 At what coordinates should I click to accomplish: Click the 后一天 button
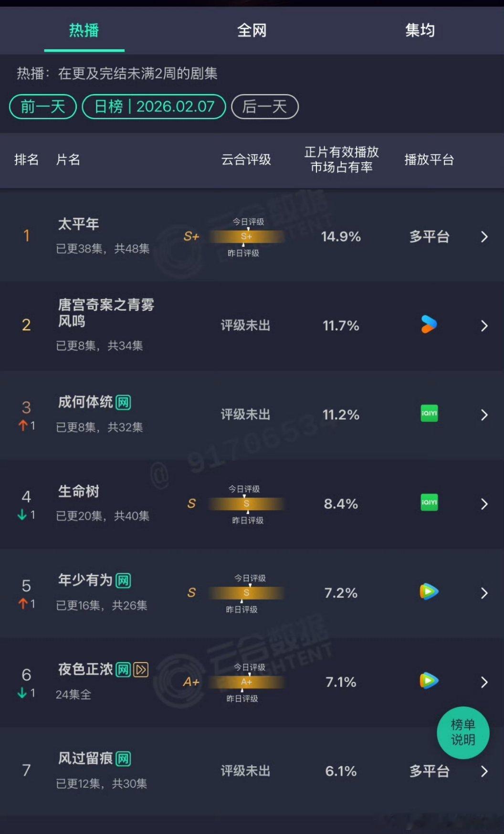click(264, 107)
